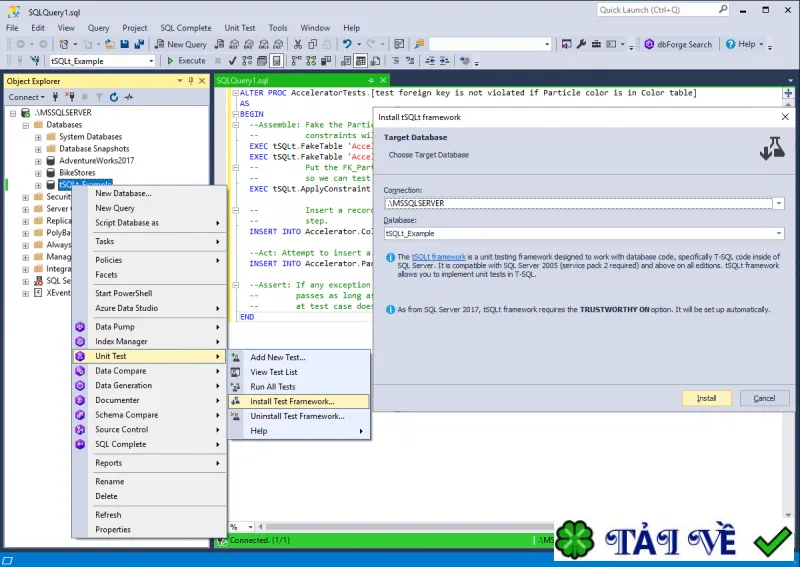
Task: Click the Install button in dialog
Action: [707, 398]
